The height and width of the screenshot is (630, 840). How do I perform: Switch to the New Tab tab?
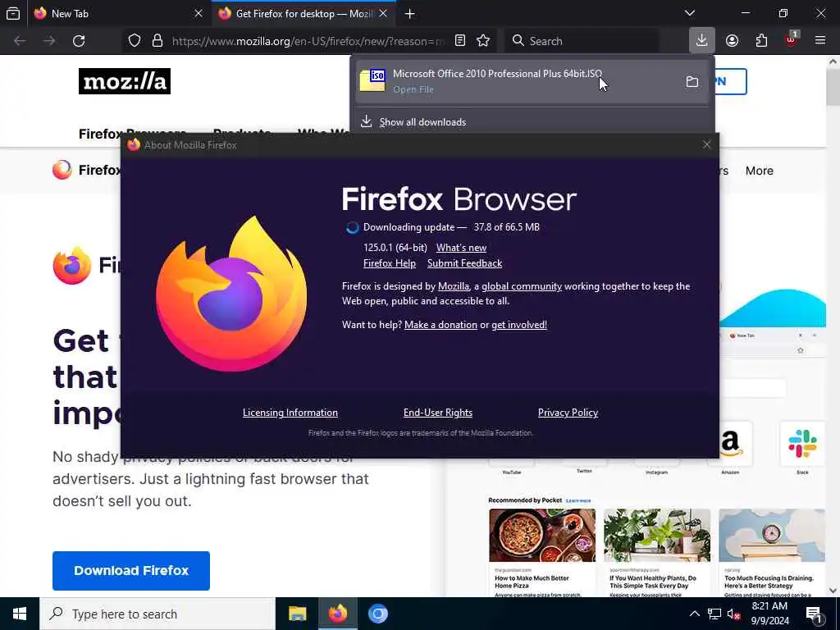coord(118,13)
